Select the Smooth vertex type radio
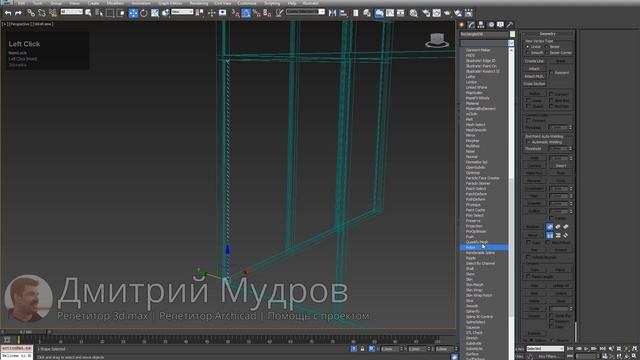This screenshot has height=360, width=640. pos(528,53)
